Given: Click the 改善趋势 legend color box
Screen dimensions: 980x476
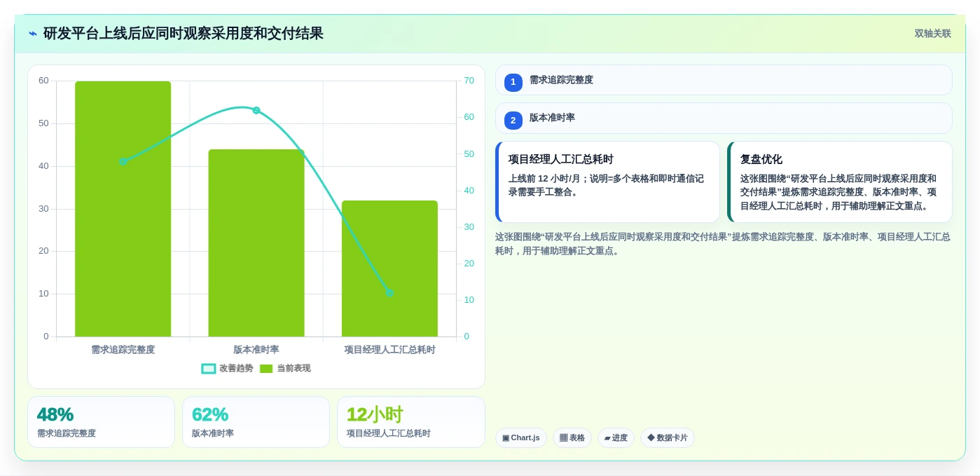Looking at the screenshot, I should click(x=209, y=369).
